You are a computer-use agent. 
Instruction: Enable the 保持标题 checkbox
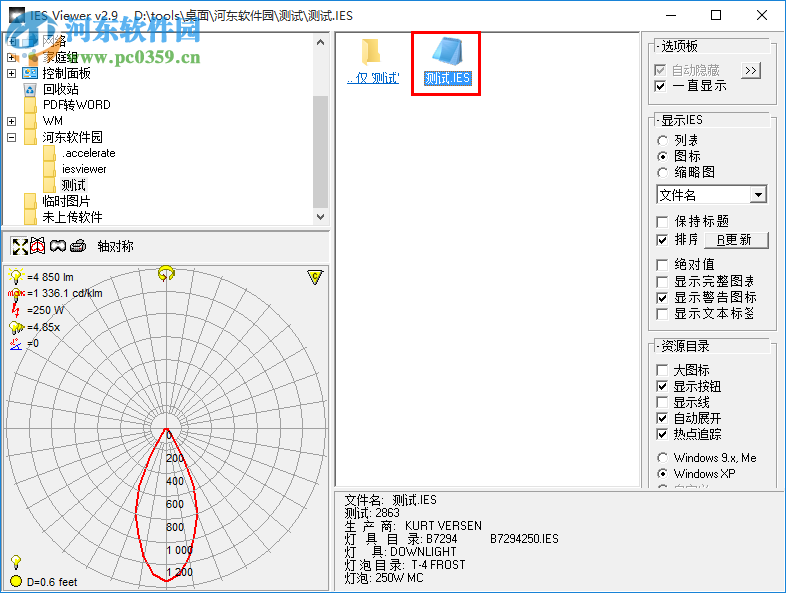click(662, 221)
